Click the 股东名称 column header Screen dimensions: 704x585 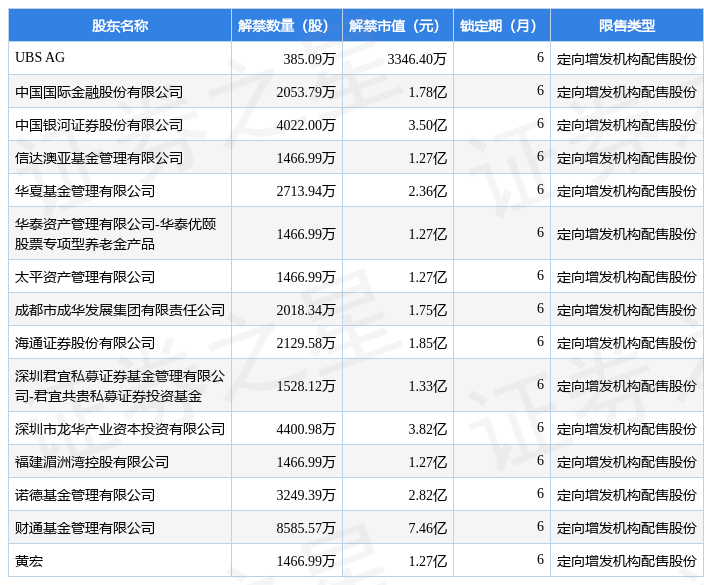(119, 26)
